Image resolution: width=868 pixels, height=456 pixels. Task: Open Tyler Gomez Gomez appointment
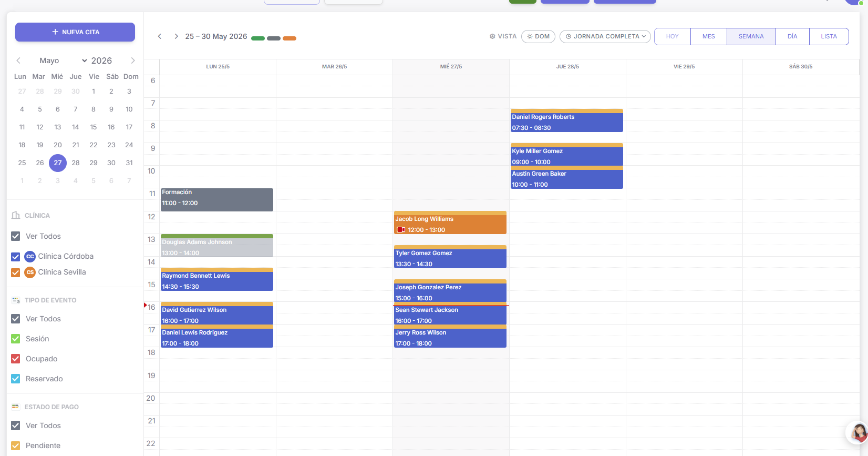point(450,257)
